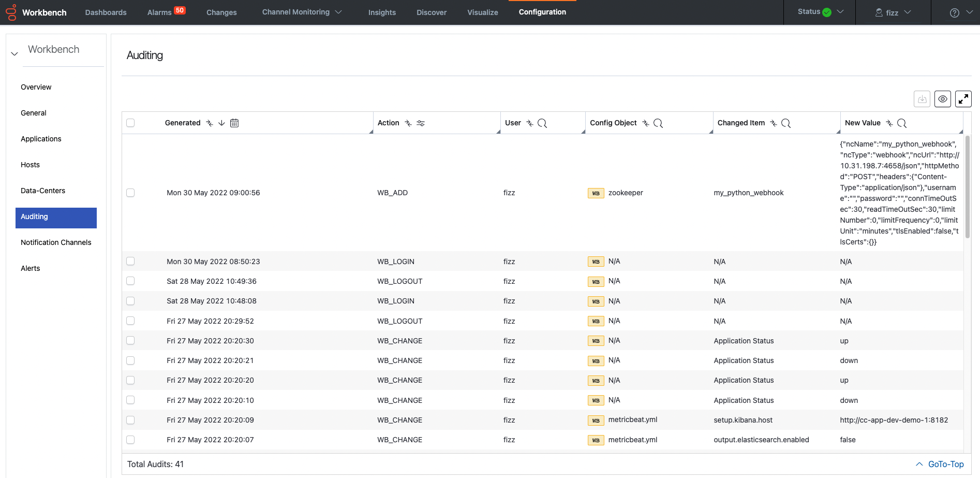Open the help icon in the top bar

tap(954, 12)
